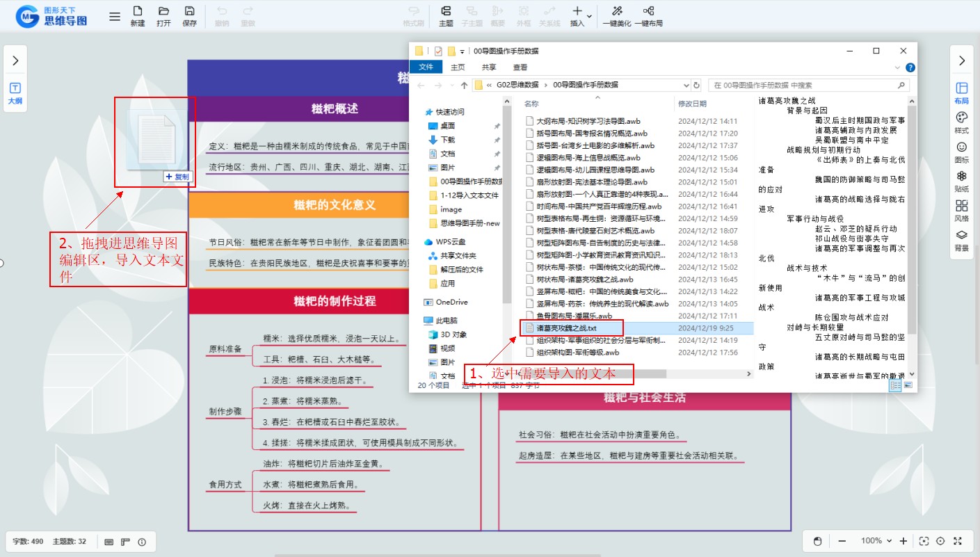Expand the 插入 insert dropdown

(590, 15)
